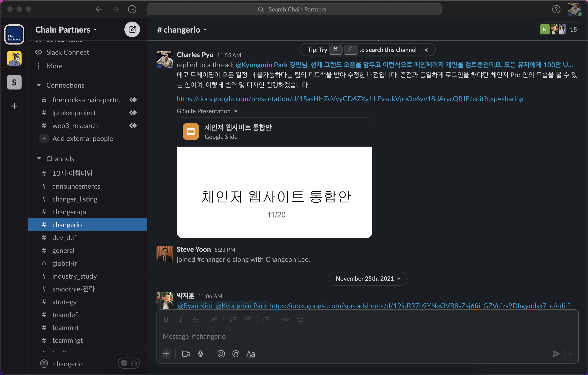
Task: Collapse the Connections section
Action: (x=39, y=85)
